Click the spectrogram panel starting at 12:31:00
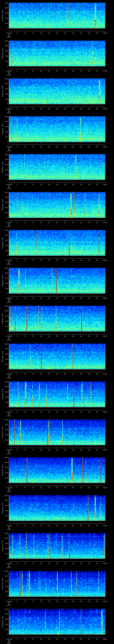The width and height of the screenshot is (114, 644). coord(57,16)
